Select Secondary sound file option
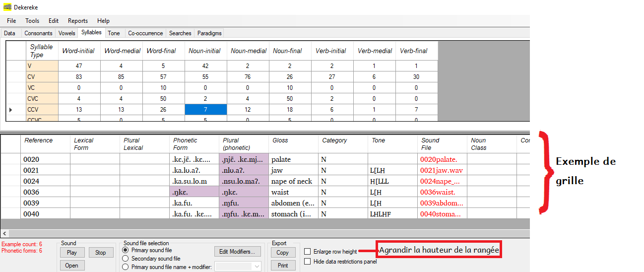 pyautogui.click(x=126, y=259)
